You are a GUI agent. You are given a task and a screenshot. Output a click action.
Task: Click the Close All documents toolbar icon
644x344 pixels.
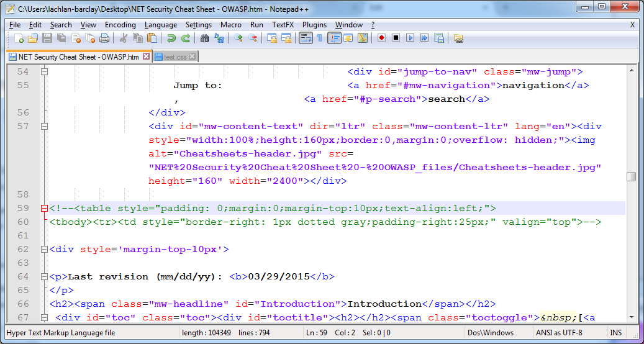point(90,38)
